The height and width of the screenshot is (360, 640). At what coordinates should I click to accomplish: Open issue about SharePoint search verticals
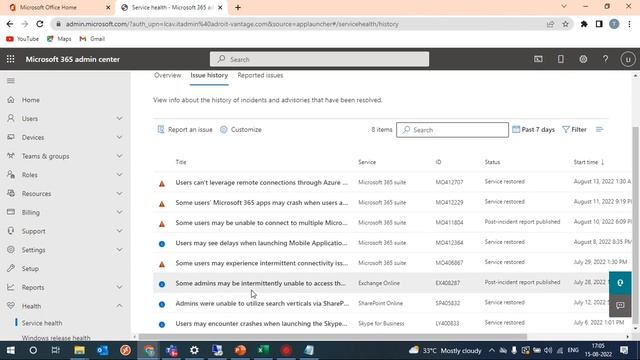pos(262,303)
